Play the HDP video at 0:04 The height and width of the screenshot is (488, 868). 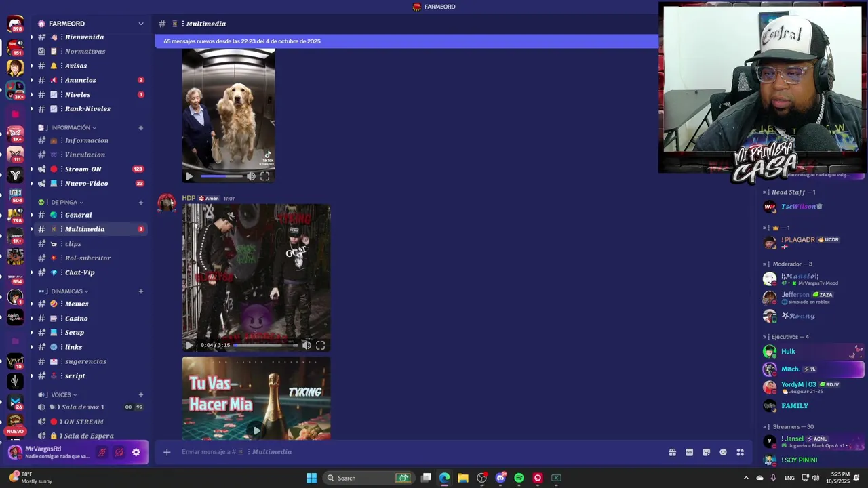click(x=189, y=345)
